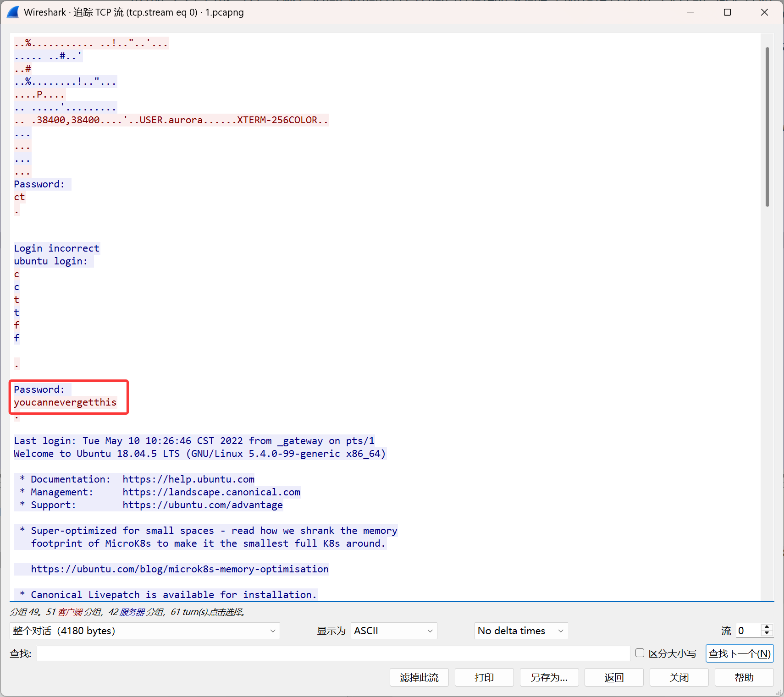
Task: Open the 显示为 ASCII format dropdown
Action: (x=394, y=631)
